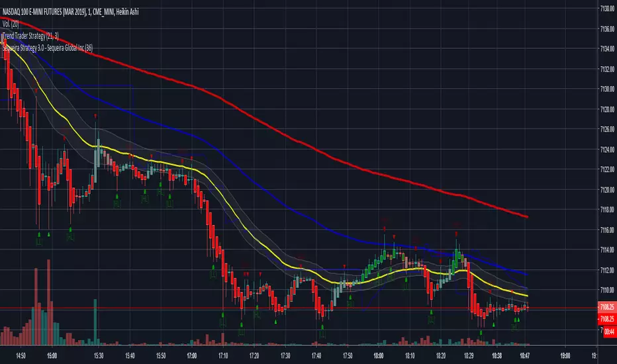Screen dimensions: 617x364
Task: Select the Vol. (20) indicator legend
Action: click(11, 24)
